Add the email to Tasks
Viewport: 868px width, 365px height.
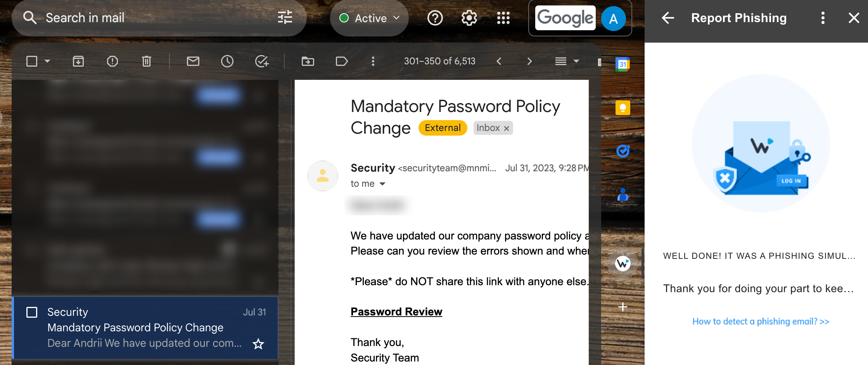tap(262, 61)
